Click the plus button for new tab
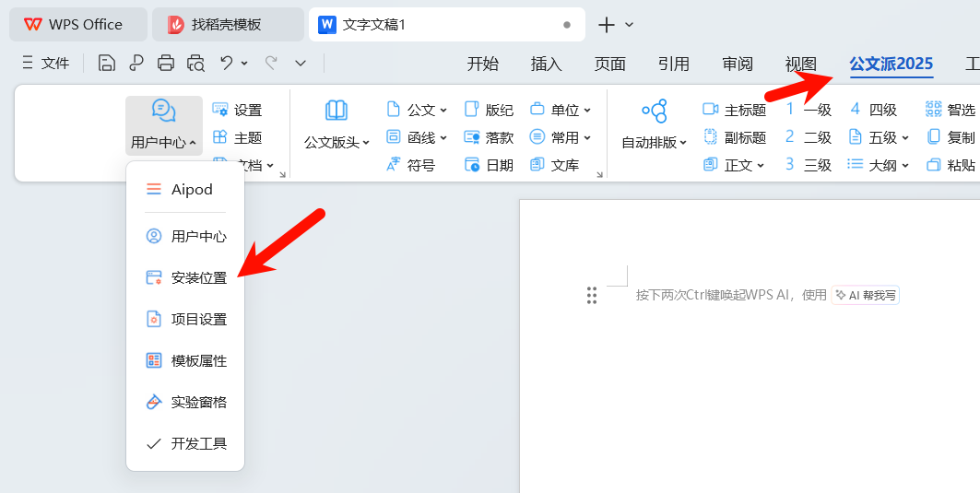Viewport: 980px width, 493px height. pos(607,24)
